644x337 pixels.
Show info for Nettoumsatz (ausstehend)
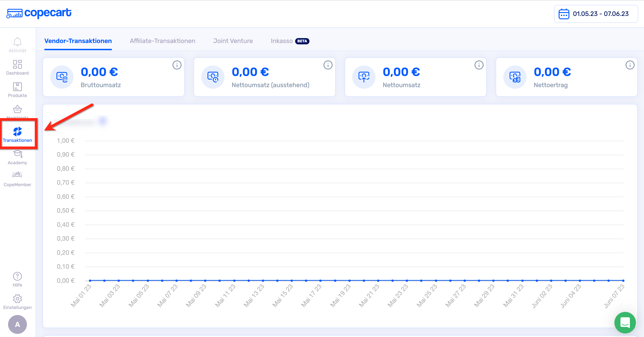click(x=328, y=65)
